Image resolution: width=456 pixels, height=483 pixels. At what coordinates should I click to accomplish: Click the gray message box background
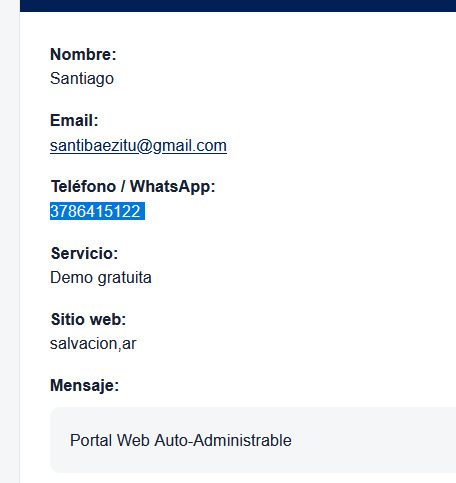point(253,440)
